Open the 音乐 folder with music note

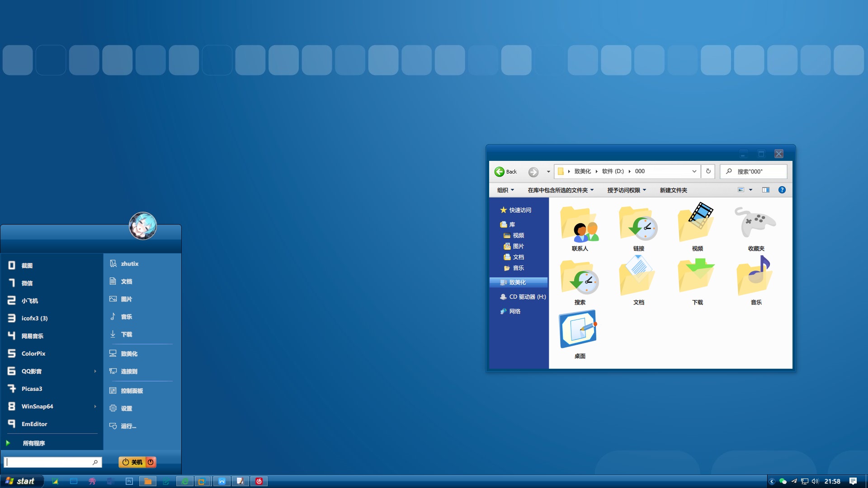click(x=755, y=276)
